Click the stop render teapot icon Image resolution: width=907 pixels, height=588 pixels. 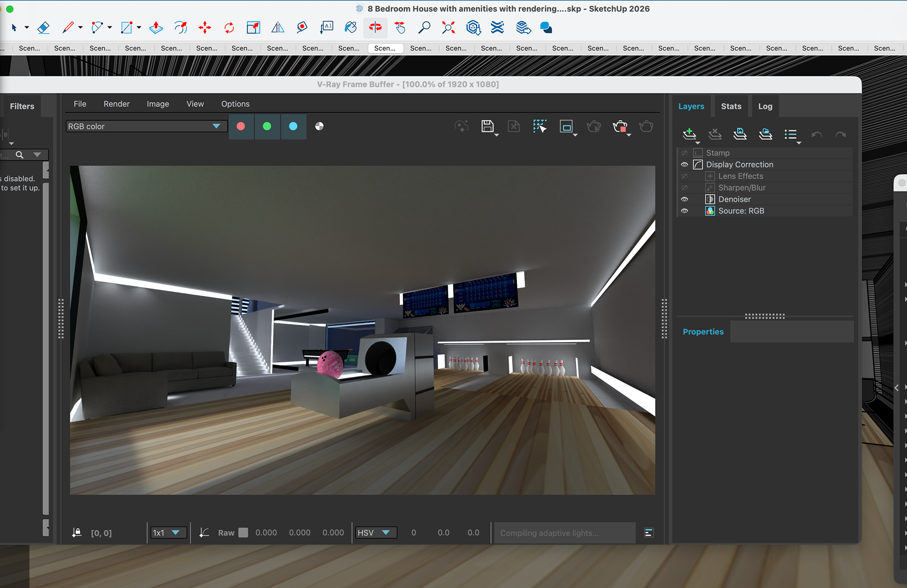coord(620,126)
